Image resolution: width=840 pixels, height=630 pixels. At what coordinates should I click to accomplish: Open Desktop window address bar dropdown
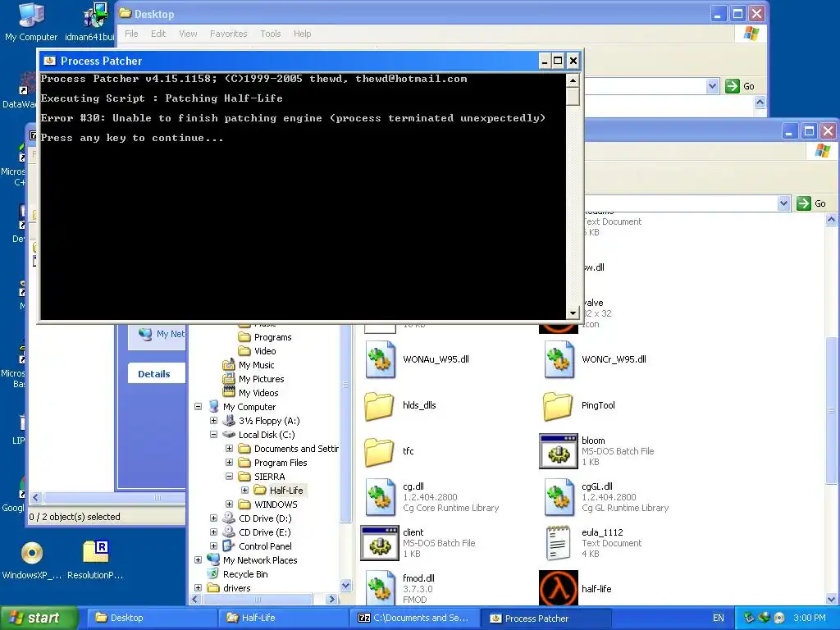(712, 85)
